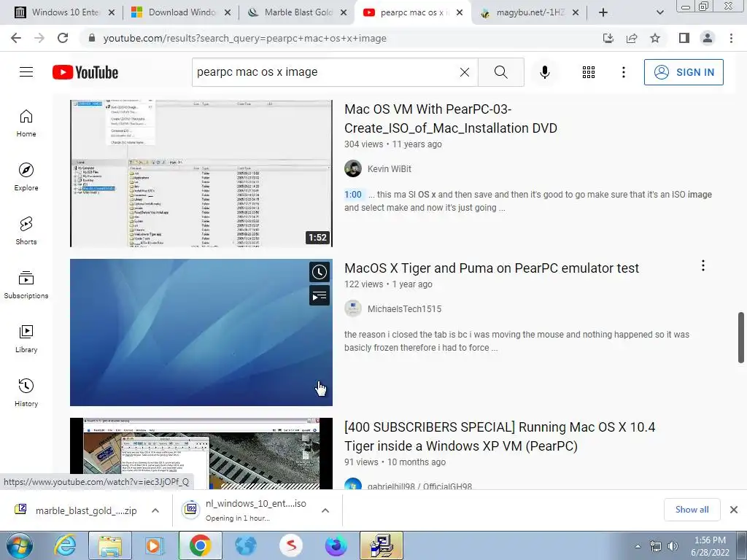Click the install app icon in address bar
The image size is (747, 560).
(608, 38)
